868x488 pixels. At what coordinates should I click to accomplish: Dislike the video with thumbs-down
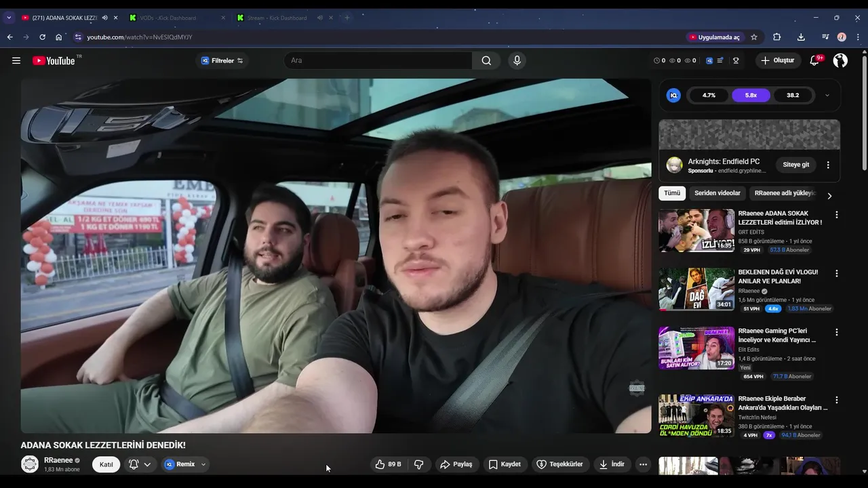tap(418, 464)
